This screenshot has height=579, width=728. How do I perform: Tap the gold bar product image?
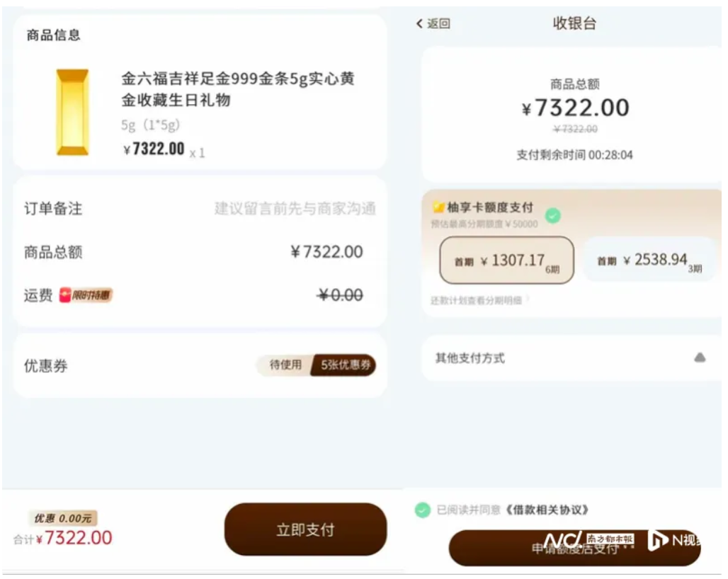tap(73, 112)
